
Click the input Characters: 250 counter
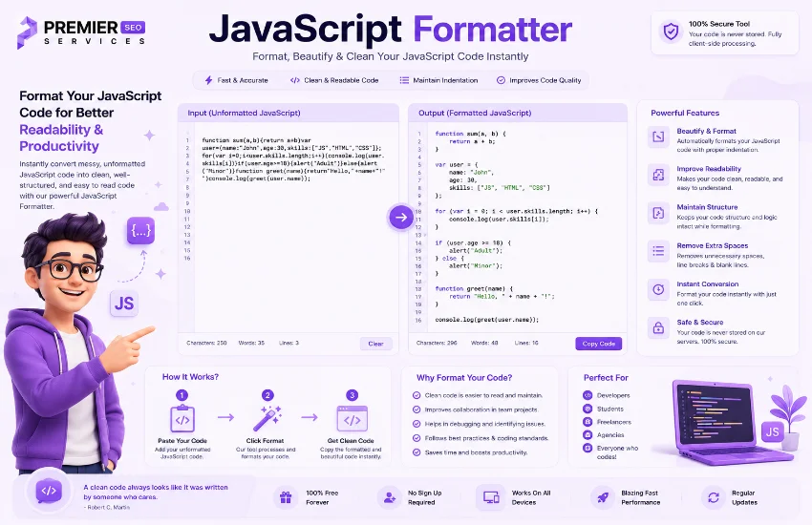pos(206,343)
